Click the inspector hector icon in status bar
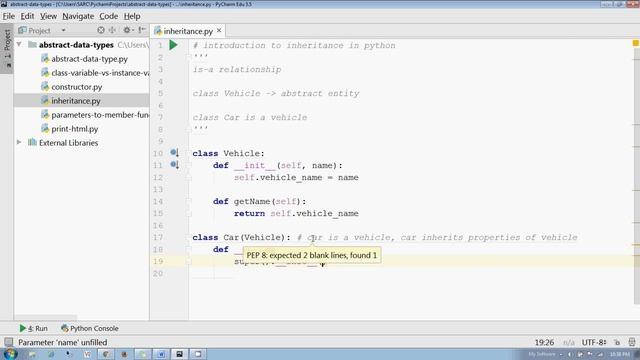Image resolution: width=640 pixels, height=360 pixels. (632, 342)
